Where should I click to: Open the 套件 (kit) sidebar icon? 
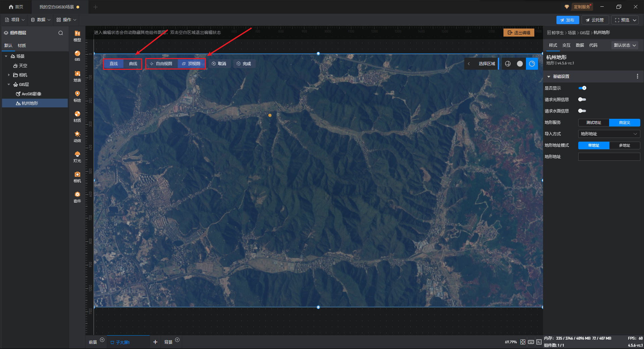(x=77, y=197)
